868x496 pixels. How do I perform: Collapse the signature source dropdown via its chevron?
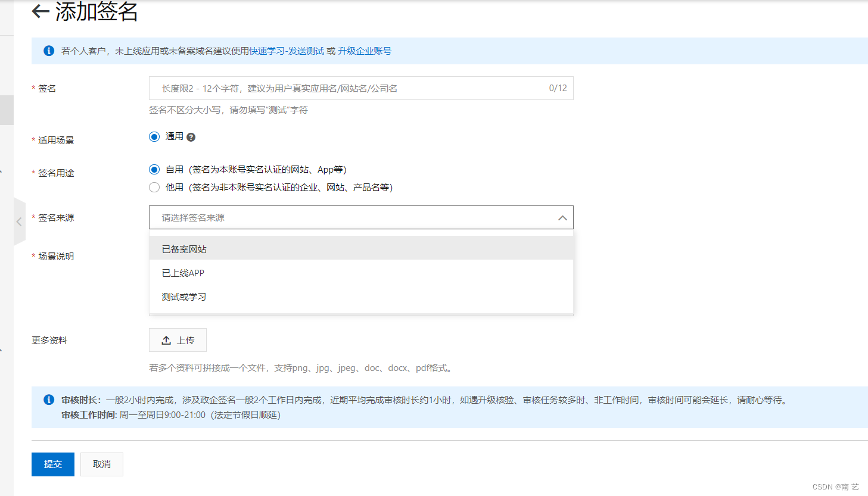[562, 218]
